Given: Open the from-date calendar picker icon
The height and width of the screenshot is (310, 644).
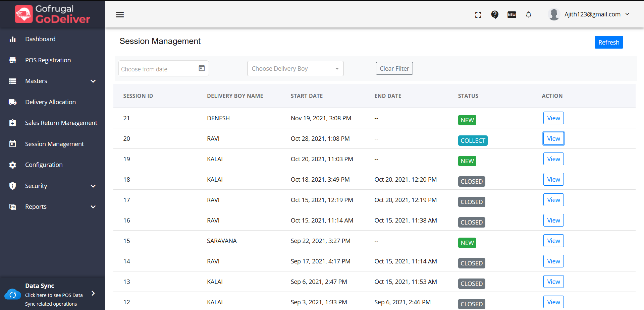Looking at the screenshot, I should 202,68.
